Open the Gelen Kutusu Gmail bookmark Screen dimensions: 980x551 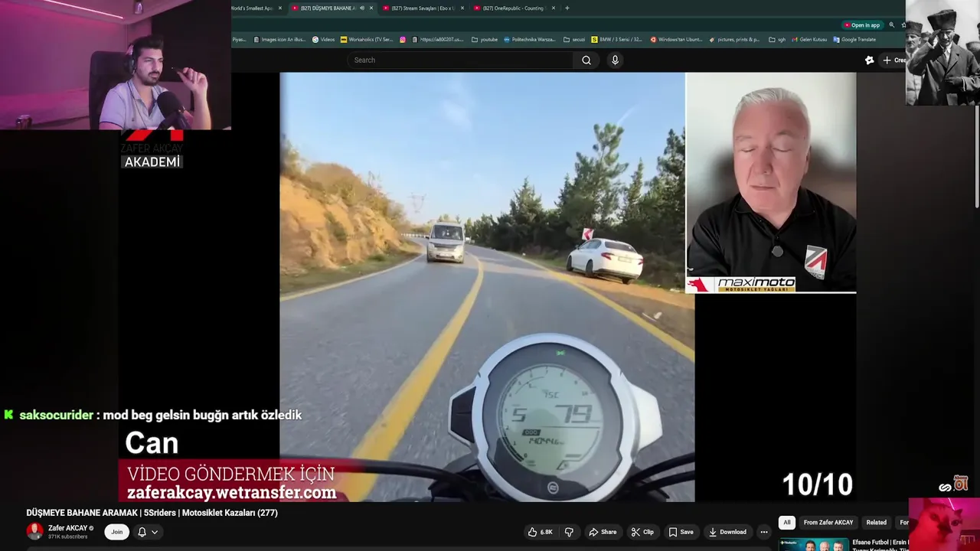(809, 40)
